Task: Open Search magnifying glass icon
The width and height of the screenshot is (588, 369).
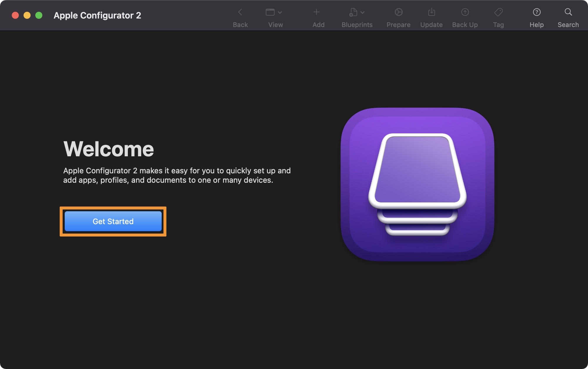Action: [568, 12]
